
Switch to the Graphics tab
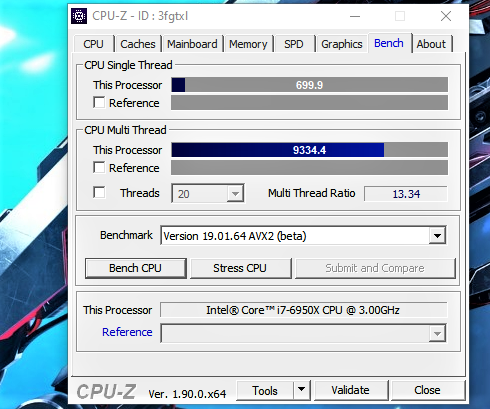[x=342, y=44]
